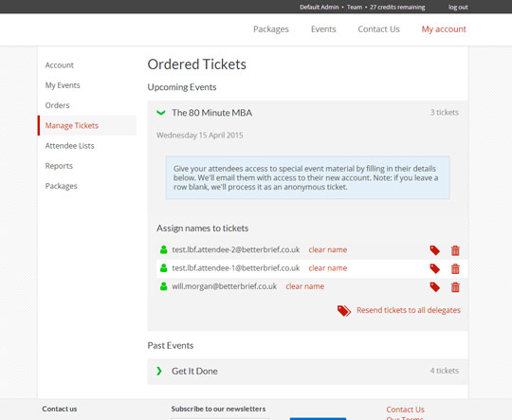The width and height of the screenshot is (512, 420).
Task: Click the Past Events heading
Action: coord(171,345)
